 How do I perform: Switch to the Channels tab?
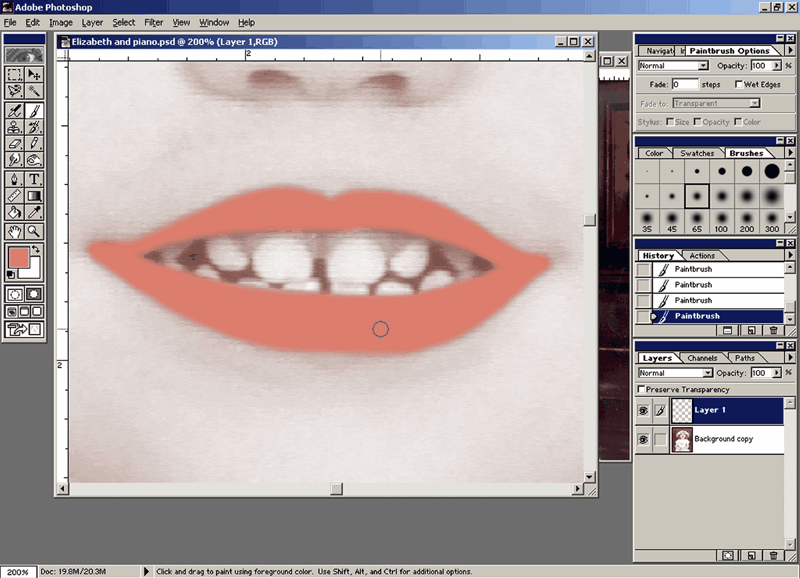click(x=702, y=358)
